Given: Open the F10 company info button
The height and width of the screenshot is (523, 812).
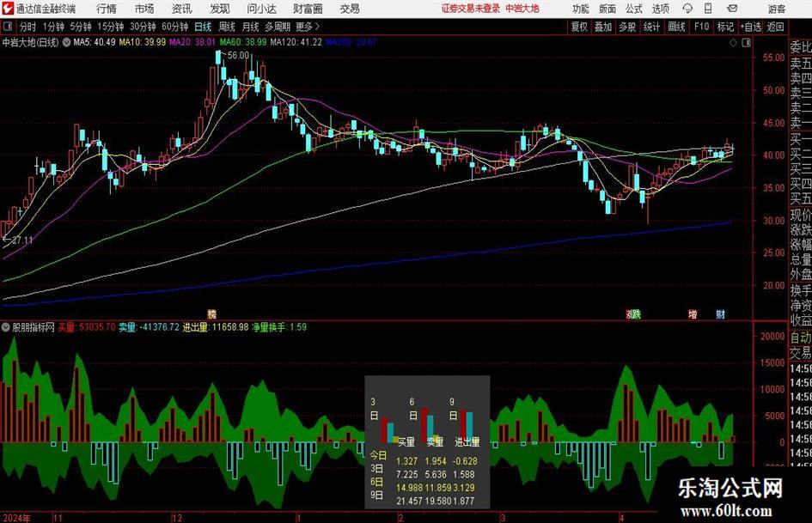Looking at the screenshot, I should tap(701, 27).
